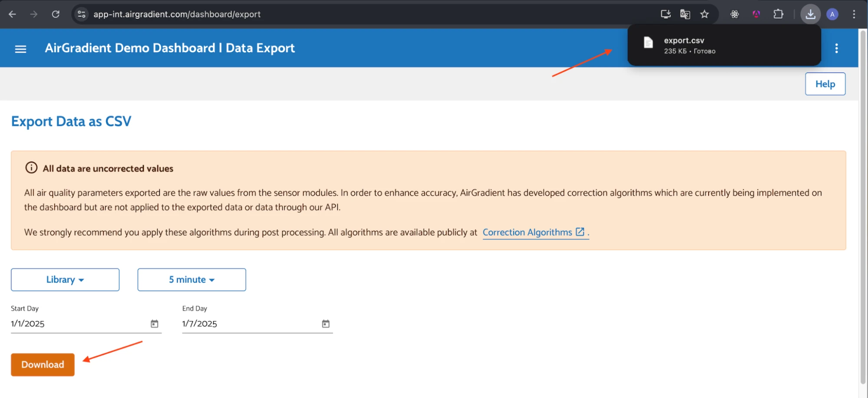Reload the AirGradient export page
The width and height of the screenshot is (868, 398).
(x=56, y=14)
